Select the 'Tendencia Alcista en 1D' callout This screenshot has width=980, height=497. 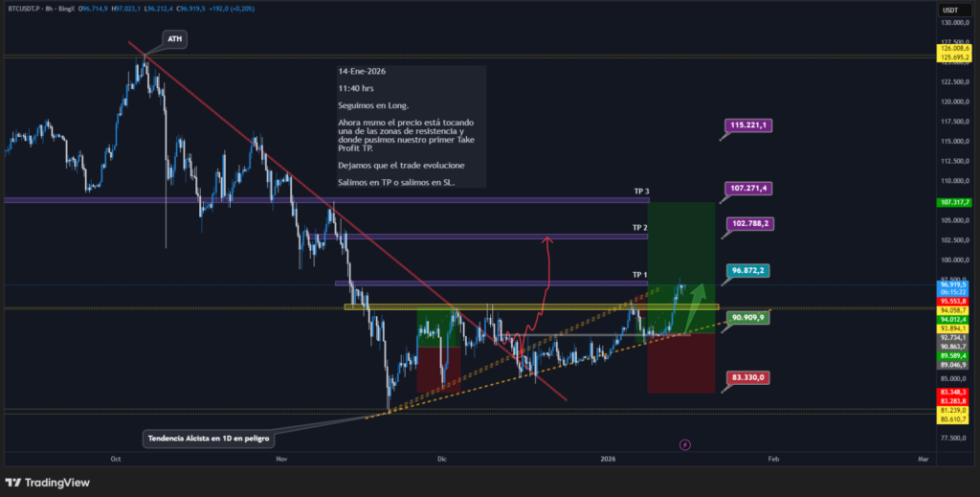(x=210, y=439)
